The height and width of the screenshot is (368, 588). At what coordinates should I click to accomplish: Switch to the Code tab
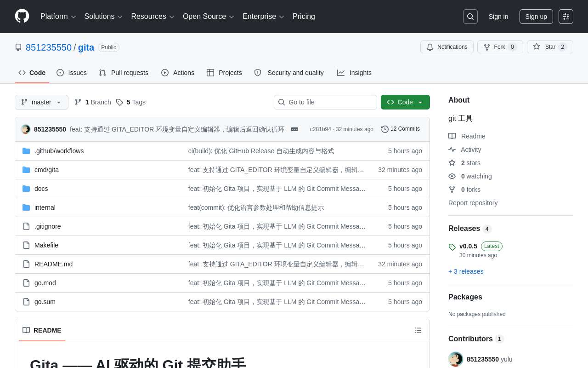coord(32,73)
